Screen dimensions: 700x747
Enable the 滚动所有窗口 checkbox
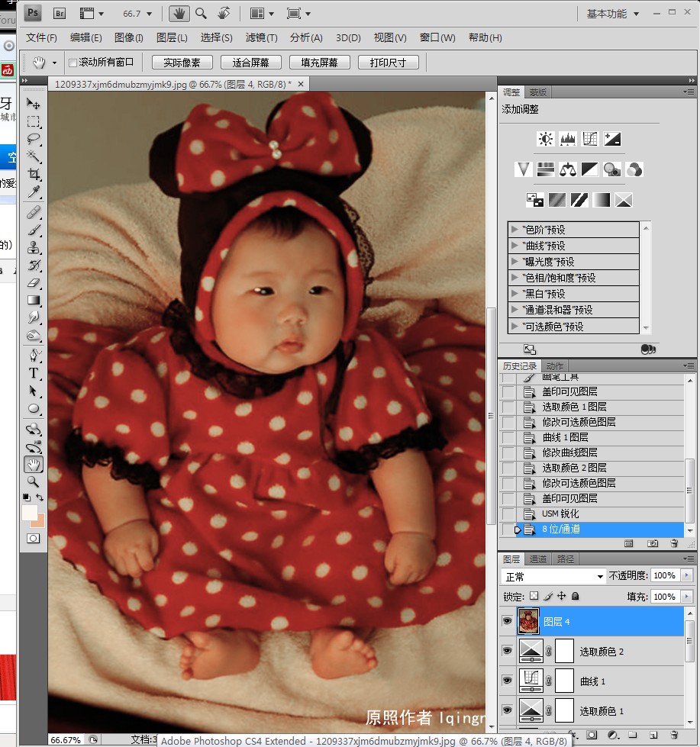coord(73,63)
